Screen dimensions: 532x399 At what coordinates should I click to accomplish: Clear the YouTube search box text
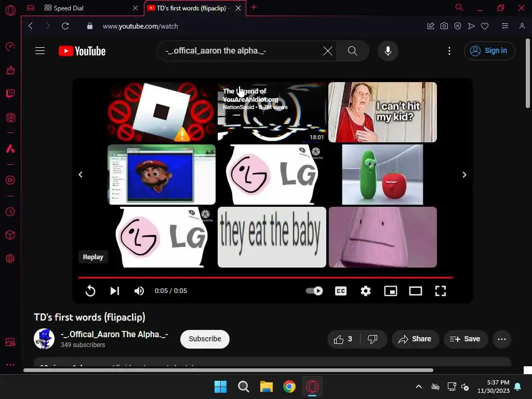(x=328, y=51)
